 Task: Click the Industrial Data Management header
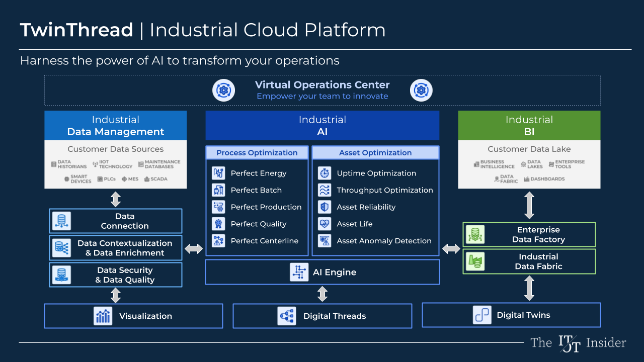tap(116, 126)
